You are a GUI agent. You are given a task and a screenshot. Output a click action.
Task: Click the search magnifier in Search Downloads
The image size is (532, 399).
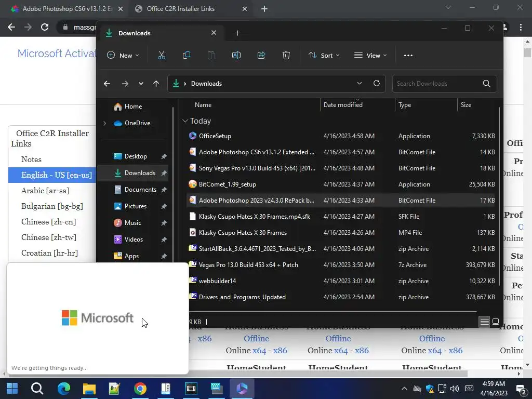coord(486,84)
